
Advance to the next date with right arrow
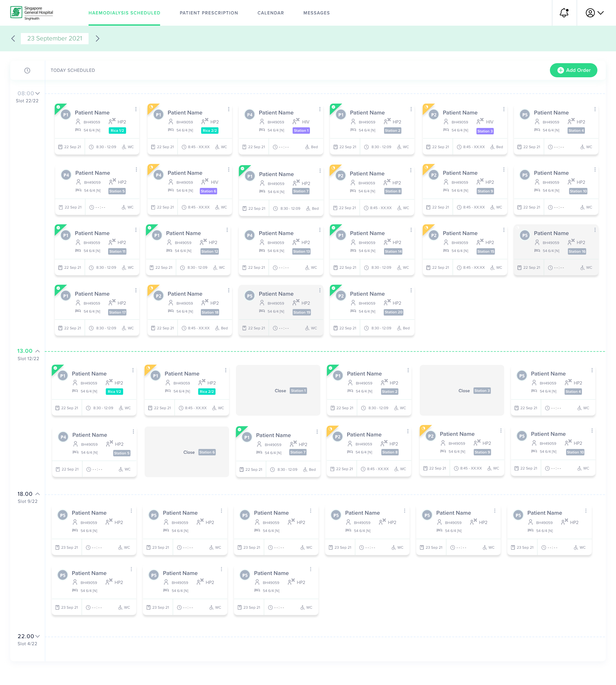pyautogui.click(x=98, y=38)
